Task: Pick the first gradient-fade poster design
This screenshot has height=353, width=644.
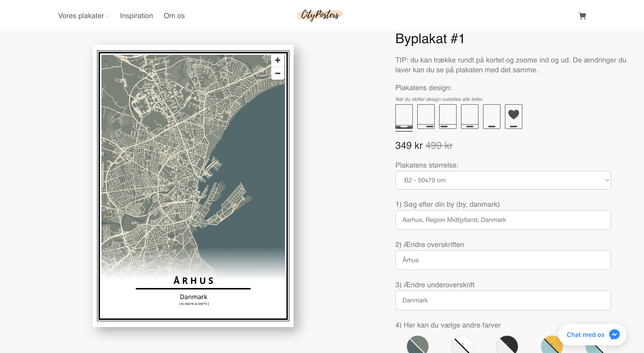Action: (x=404, y=117)
